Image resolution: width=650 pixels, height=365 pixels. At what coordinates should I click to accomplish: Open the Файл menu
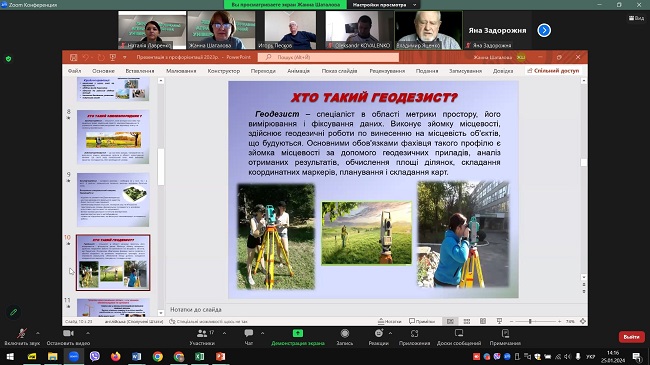75,71
